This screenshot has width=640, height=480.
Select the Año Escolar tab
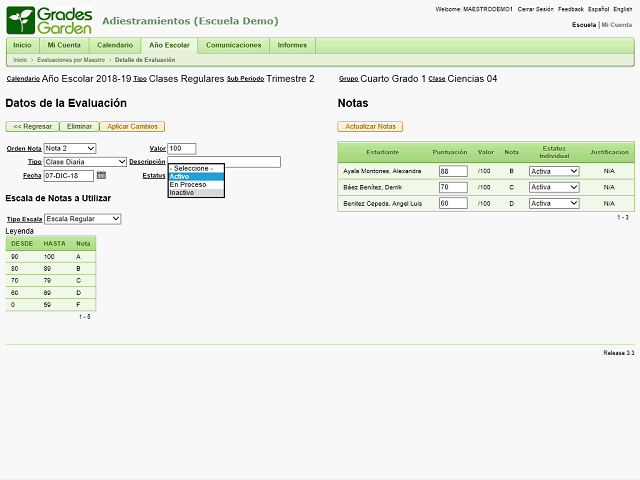169,45
